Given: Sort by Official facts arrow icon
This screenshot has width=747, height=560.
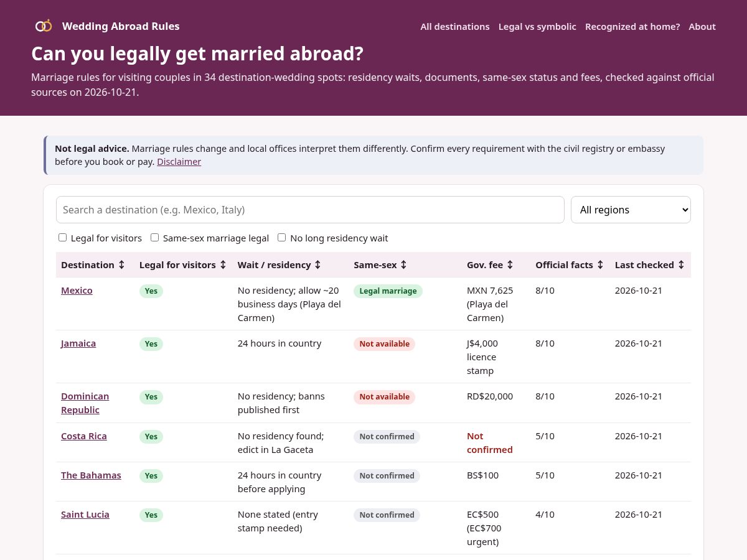Looking at the screenshot, I should (x=600, y=265).
